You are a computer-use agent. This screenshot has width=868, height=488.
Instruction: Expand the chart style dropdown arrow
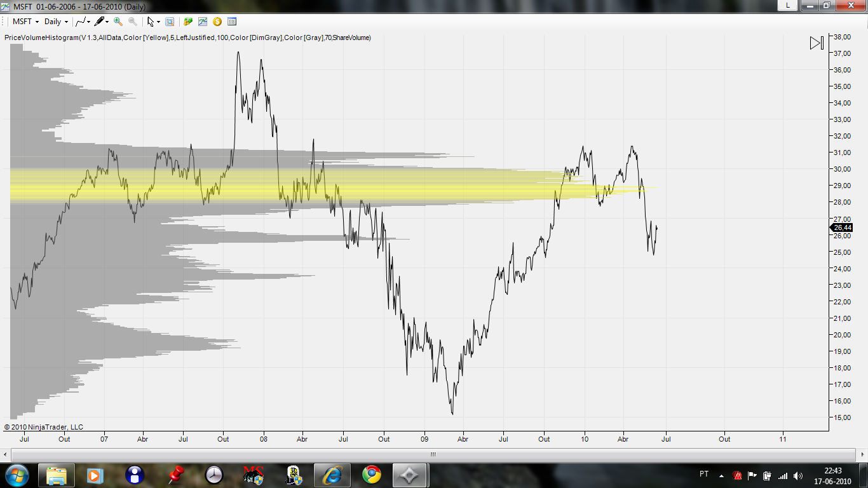click(89, 22)
